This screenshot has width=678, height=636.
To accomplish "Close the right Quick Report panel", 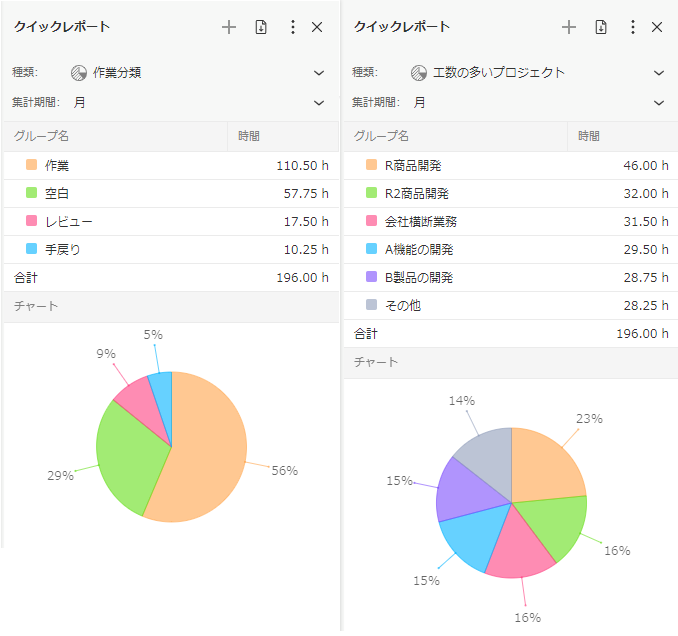I will tap(657, 27).
